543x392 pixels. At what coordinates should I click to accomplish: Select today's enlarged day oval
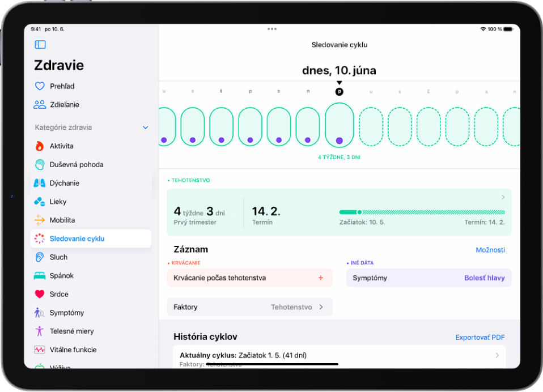click(x=340, y=125)
